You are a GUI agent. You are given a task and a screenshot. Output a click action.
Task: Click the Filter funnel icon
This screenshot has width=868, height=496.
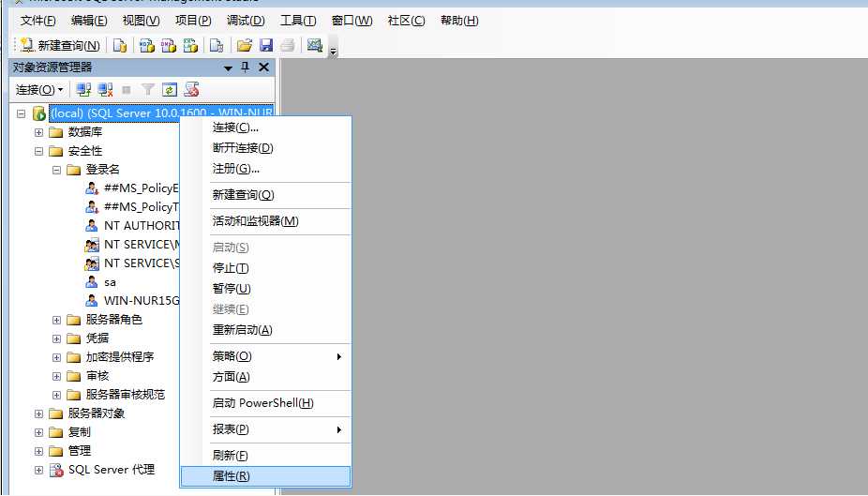click(x=148, y=90)
